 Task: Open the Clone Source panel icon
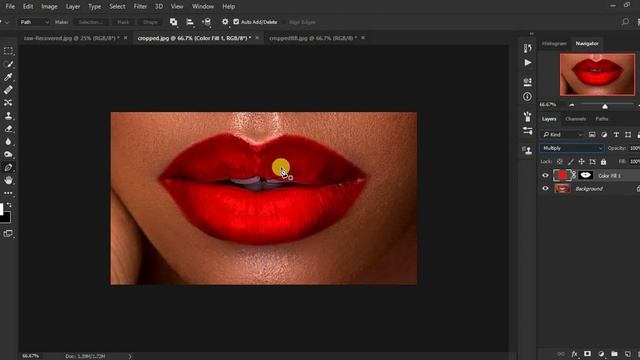[x=527, y=150]
